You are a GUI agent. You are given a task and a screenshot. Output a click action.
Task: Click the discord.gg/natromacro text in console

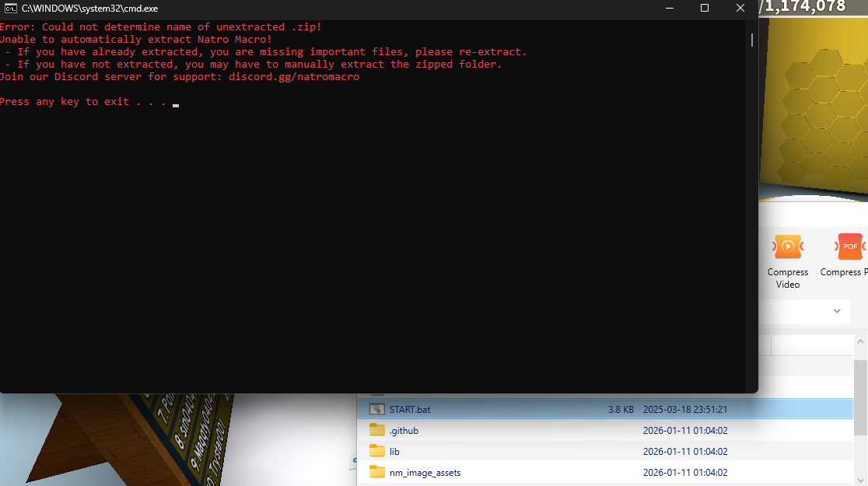pyautogui.click(x=294, y=77)
